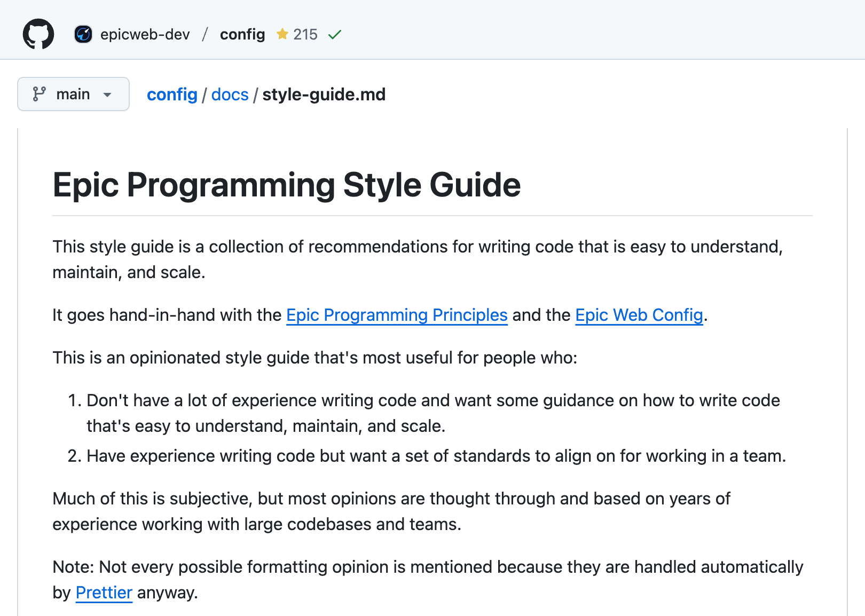Click the first list item about lacking experience
Screen dimensions: 865x616
tap(433, 413)
